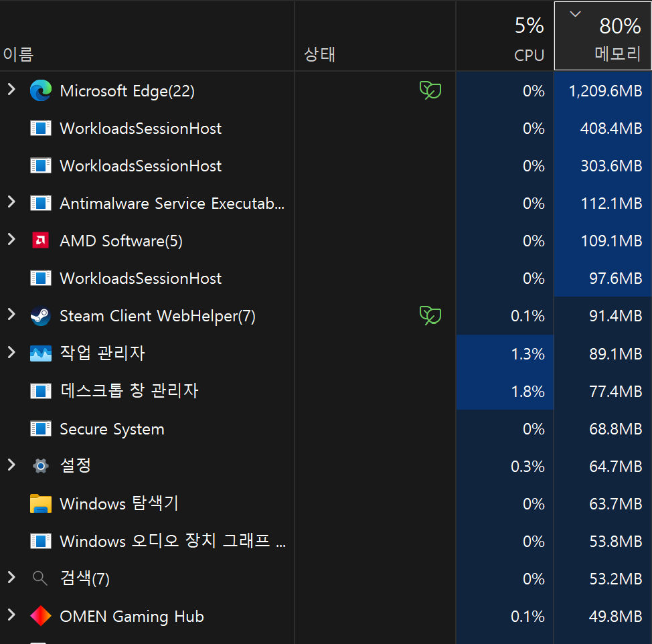Click the OMEN Gaming Hub diamond icon
The width and height of the screenshot is (652, 644).
click(x=41, y=616)
